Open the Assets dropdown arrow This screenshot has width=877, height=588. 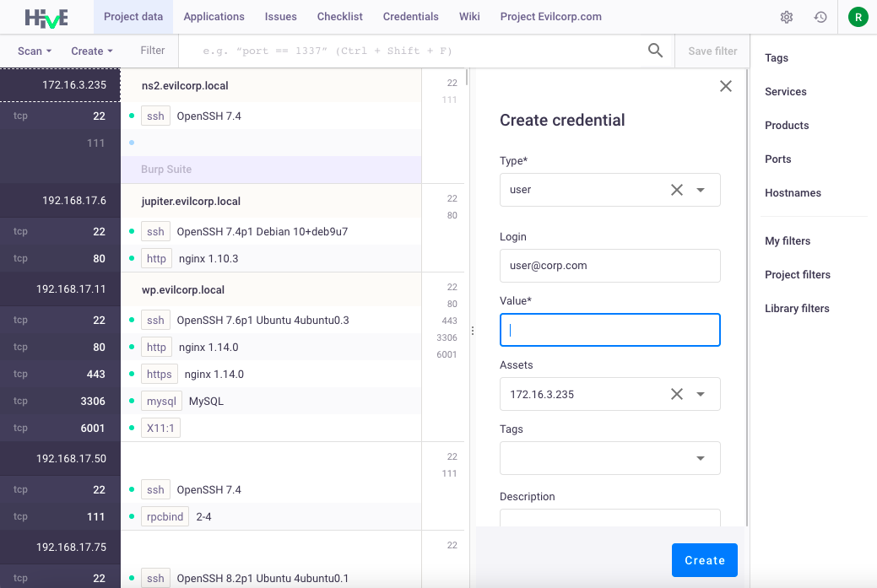coord(701,394)
